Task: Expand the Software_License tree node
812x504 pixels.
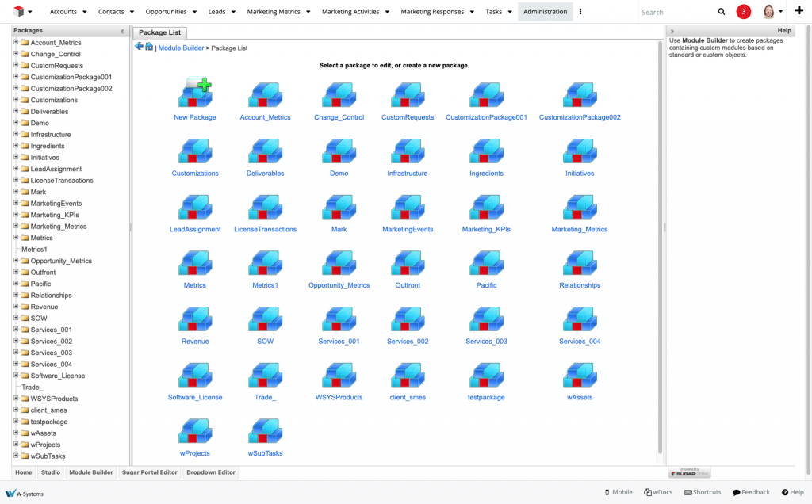Action: pos(16,375)
